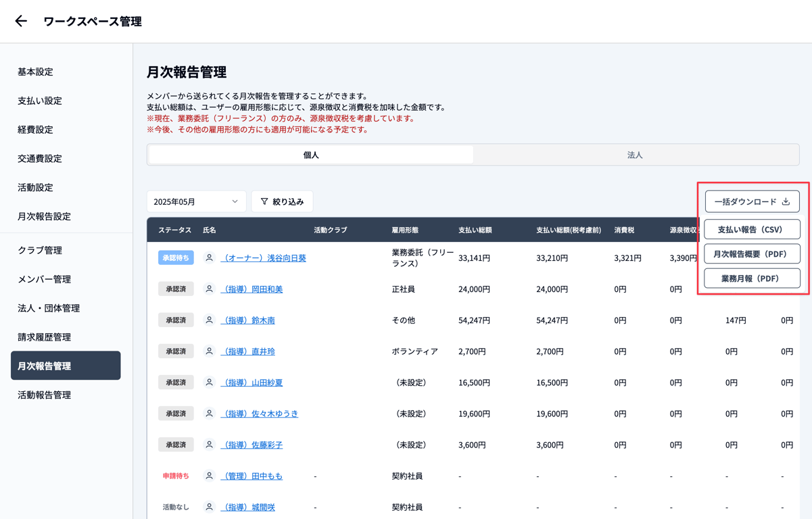Click download icon in 一括ダウンロード button
This screenshot has height=519, width=812.
(786, 201)
